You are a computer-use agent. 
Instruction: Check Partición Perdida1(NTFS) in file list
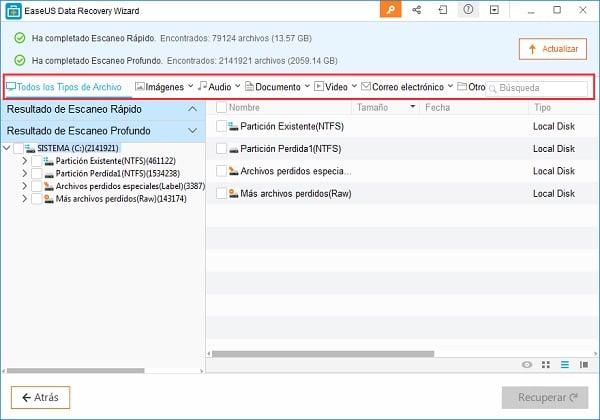pos(221,148)
